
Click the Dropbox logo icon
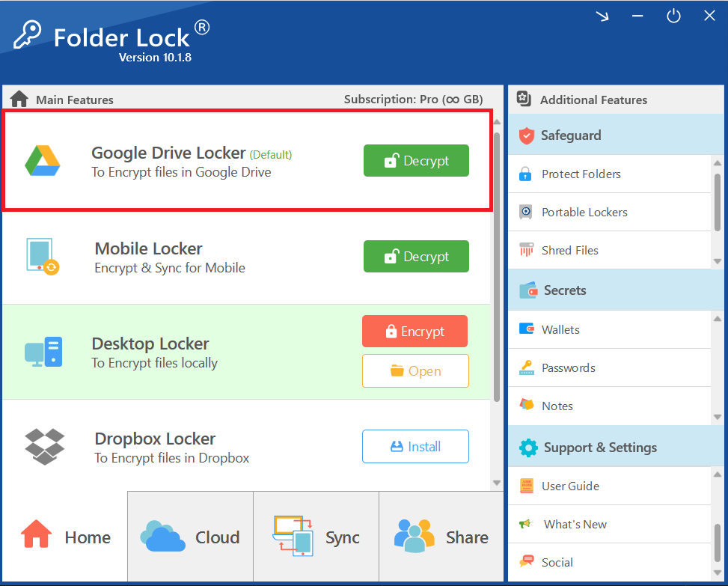point(45,447)
